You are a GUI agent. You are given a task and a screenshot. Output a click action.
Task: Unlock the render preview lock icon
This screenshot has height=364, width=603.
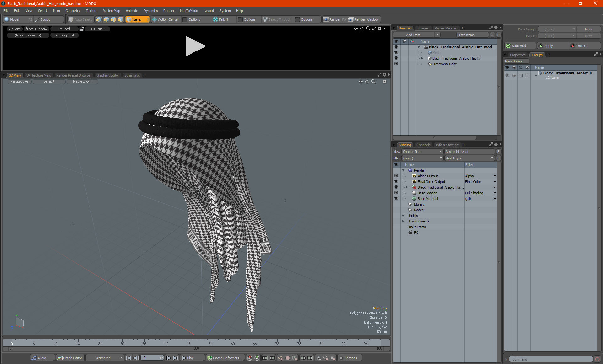82,29
